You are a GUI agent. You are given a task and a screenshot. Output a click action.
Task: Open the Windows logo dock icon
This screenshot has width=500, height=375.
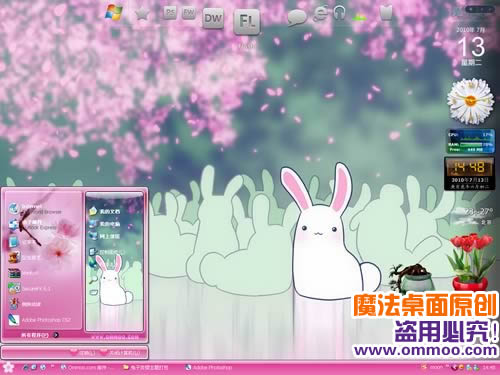pos(114,12)
